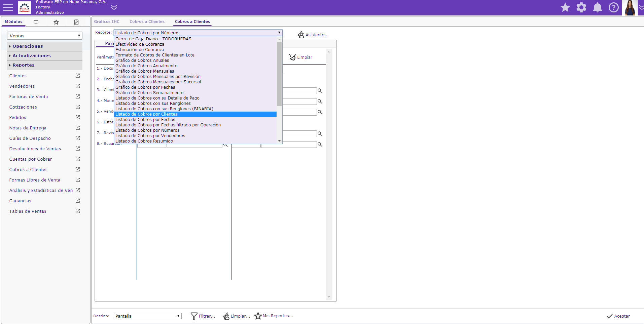The height and width of the screenshot is (324, 644).
Task: Expand the Reportes section
Action: pos(45,65)
